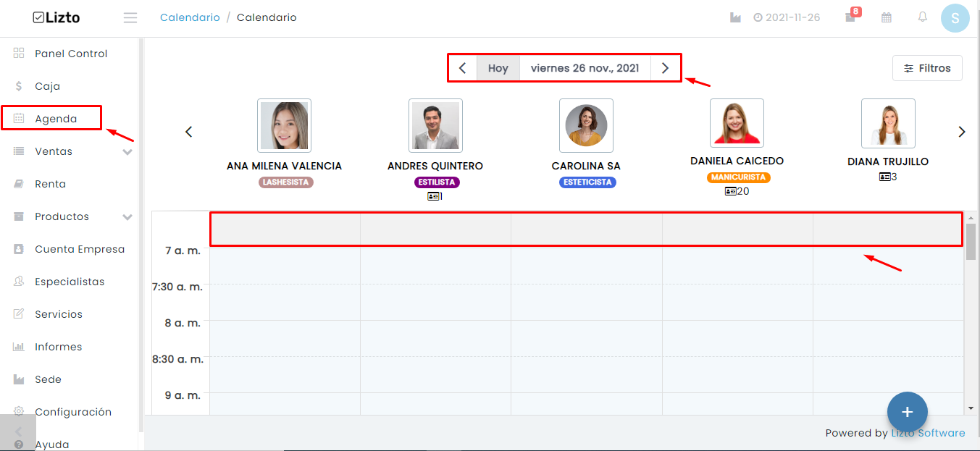Click the Hoy button
This screenshot has height=451, width=980.
498,68
